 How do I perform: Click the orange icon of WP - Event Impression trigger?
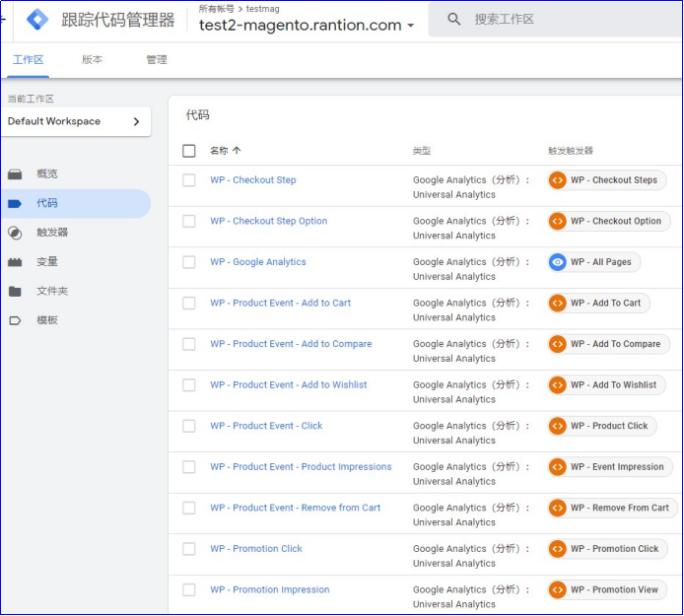coord(557,467)
